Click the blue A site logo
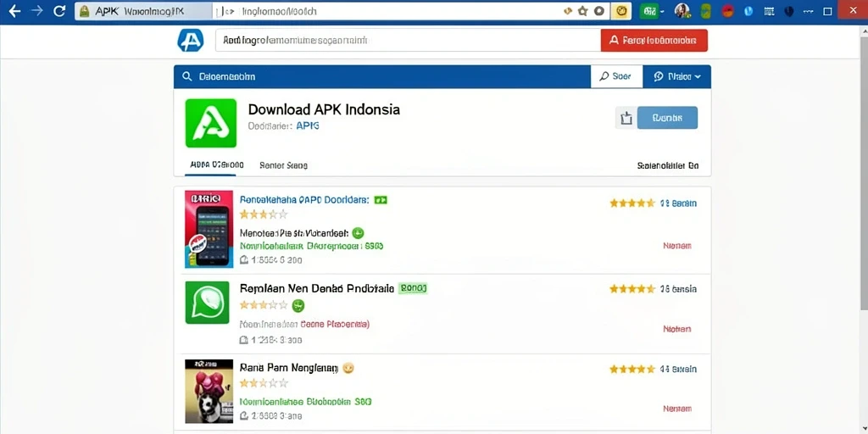 coord(191,41)
